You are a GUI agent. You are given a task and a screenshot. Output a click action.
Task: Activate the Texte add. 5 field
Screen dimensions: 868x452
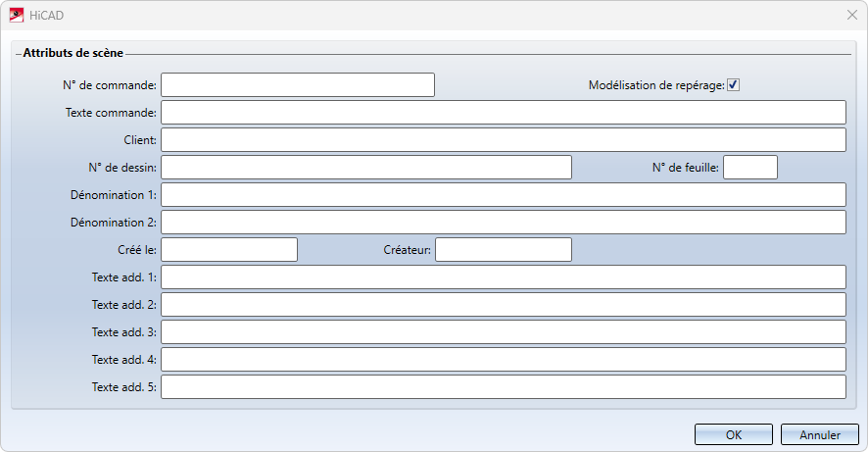pos(504,386)
